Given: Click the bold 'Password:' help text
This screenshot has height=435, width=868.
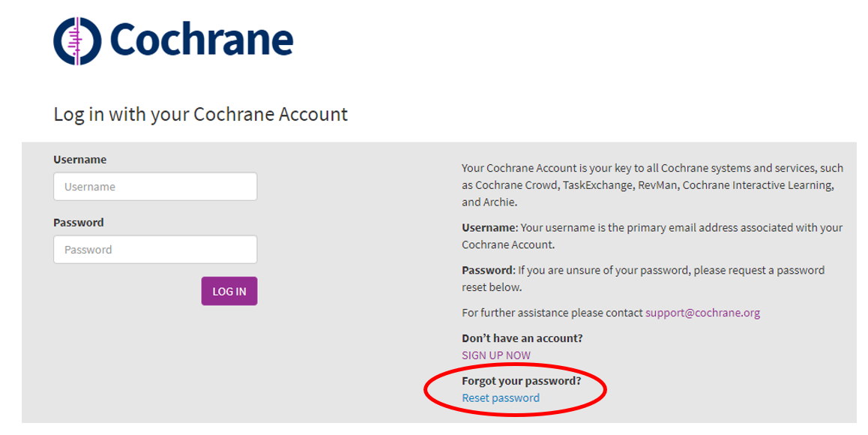Looking at the screenshot, I should point(489,270).
